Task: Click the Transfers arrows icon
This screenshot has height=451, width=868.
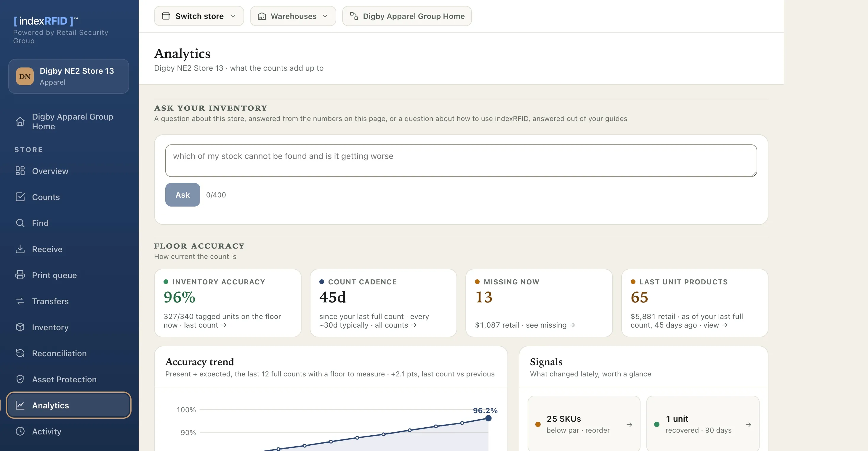Action: click(x=20, y=301)
